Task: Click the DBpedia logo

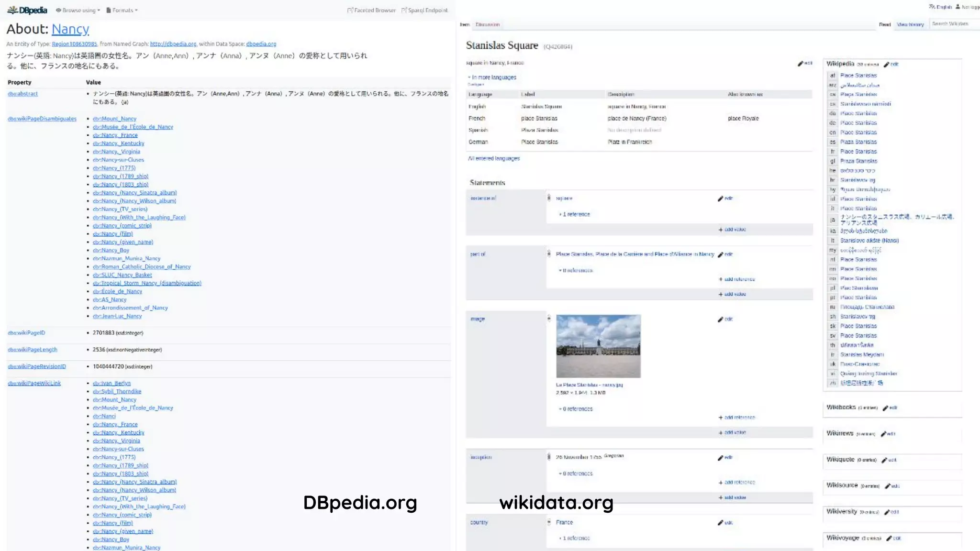Action: point(27,10)
